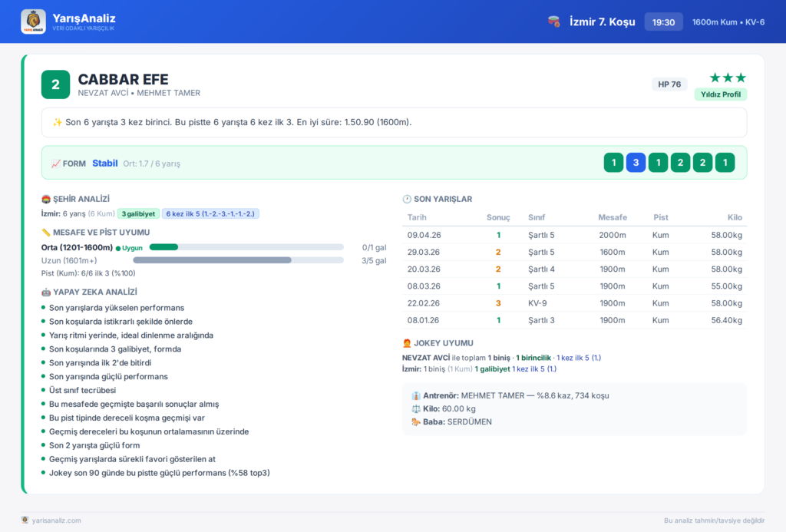Select the 19:30 race time badge
This screenshot has width=786, height=532.
(663, 22)
